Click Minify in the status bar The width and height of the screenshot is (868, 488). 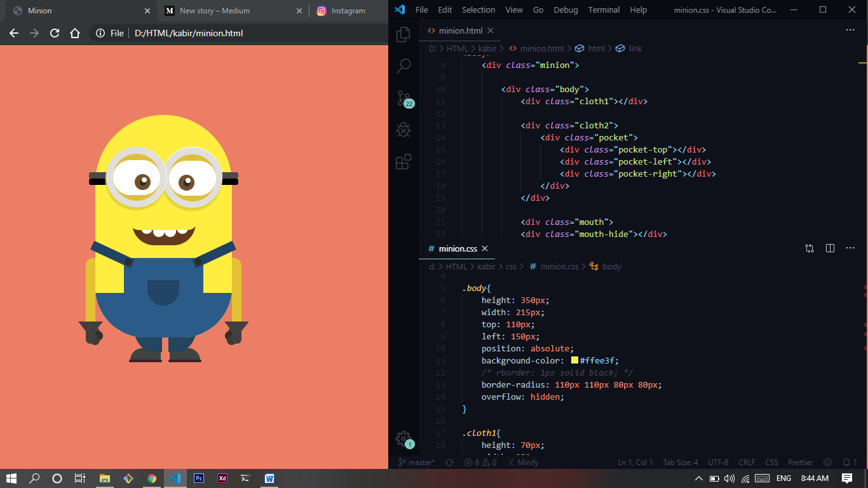click(x=523, y=463)
